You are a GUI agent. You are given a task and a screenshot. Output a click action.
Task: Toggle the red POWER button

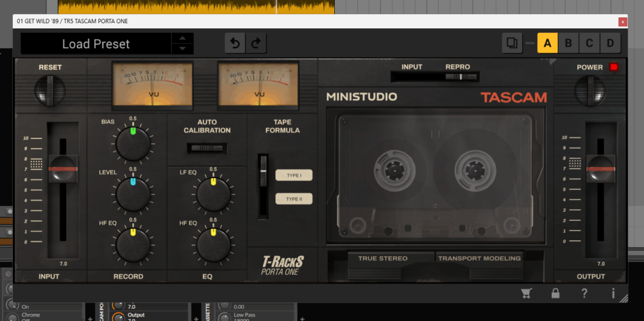pos(614,67)
